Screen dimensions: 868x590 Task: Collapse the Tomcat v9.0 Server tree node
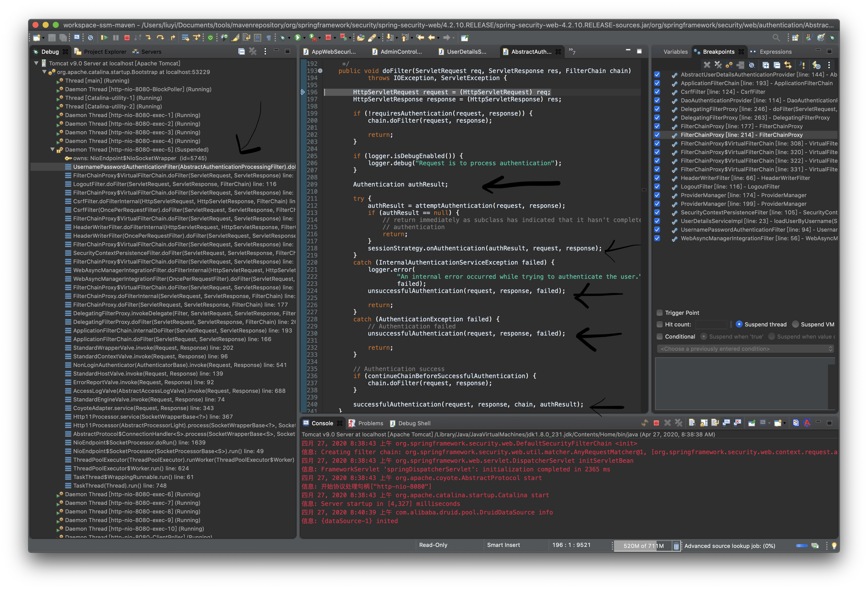pos(36,63)
